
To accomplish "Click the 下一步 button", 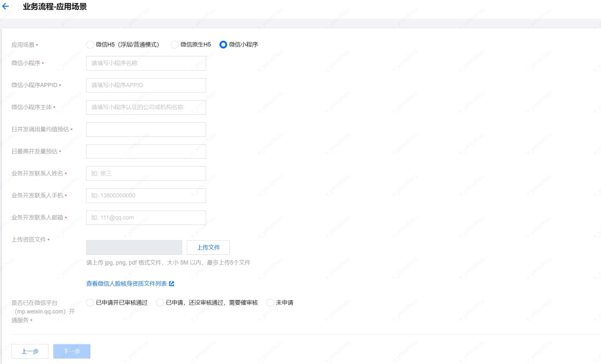I will click(72, 351).
